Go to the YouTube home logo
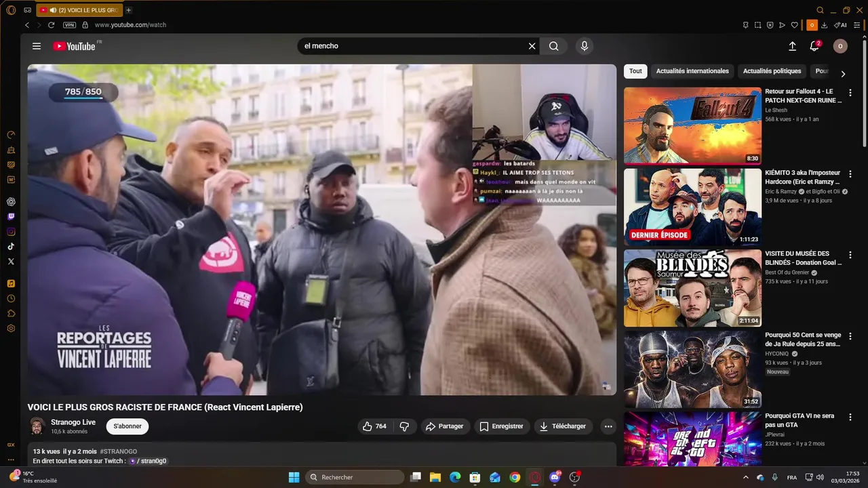The height and width of the screenshot is (488, 868). pyautogui.click(x=75, y=46)
